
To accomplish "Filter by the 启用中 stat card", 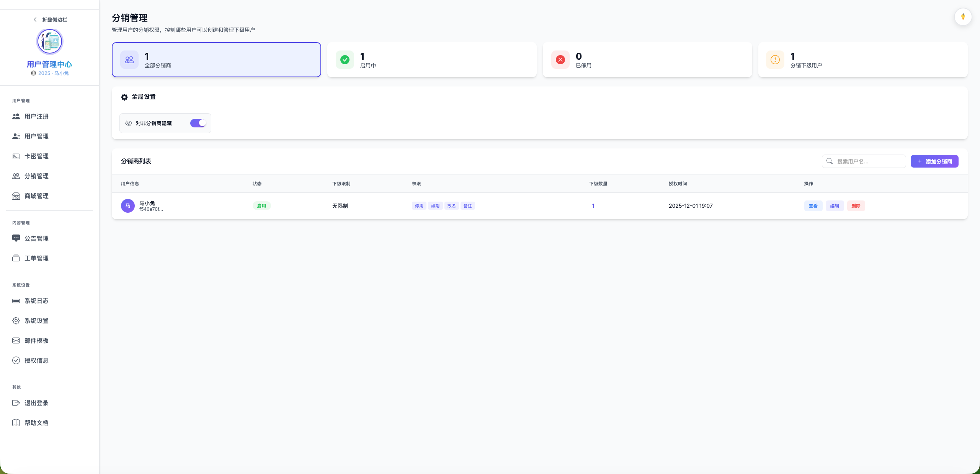I will pos(431,60).
